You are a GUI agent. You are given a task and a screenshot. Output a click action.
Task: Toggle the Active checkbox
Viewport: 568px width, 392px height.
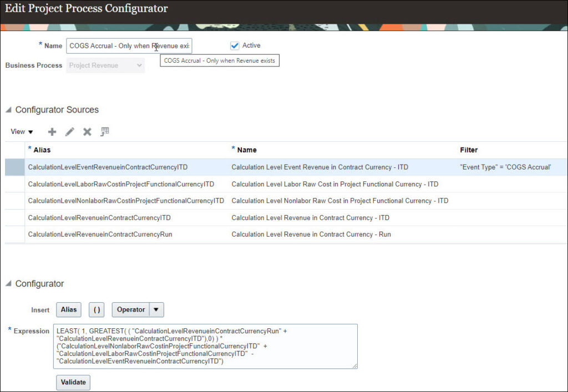235,45
